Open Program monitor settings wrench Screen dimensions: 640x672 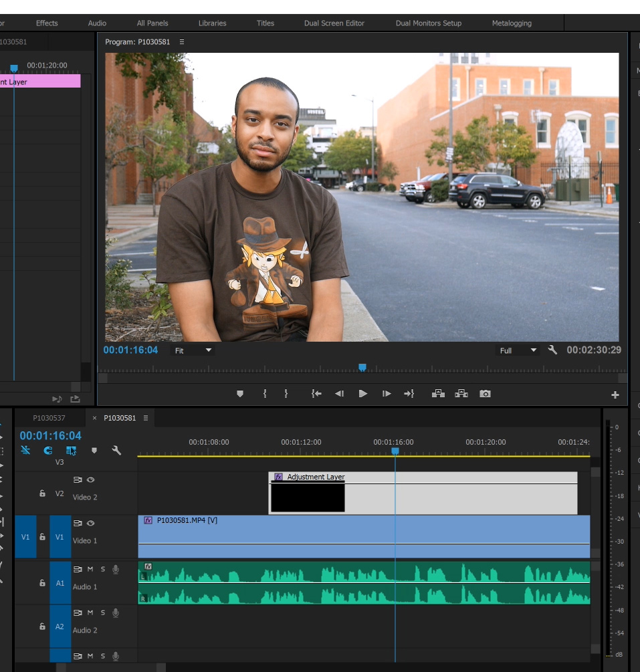pos(552,350)
